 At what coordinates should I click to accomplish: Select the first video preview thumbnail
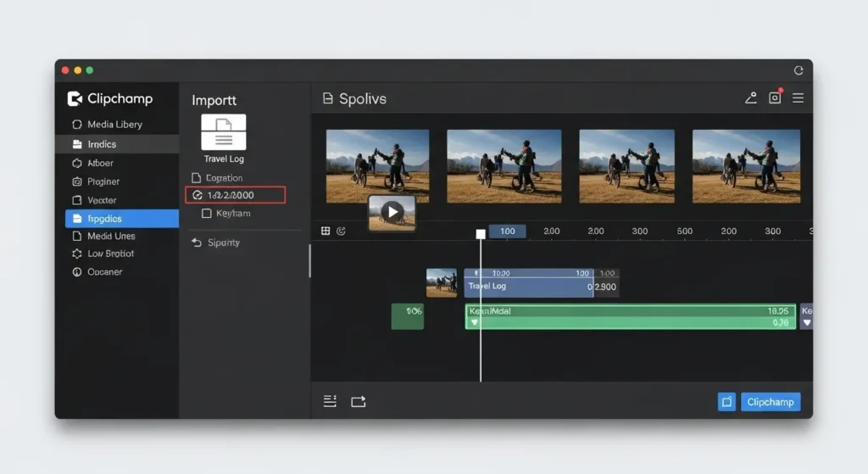(377, 166)
